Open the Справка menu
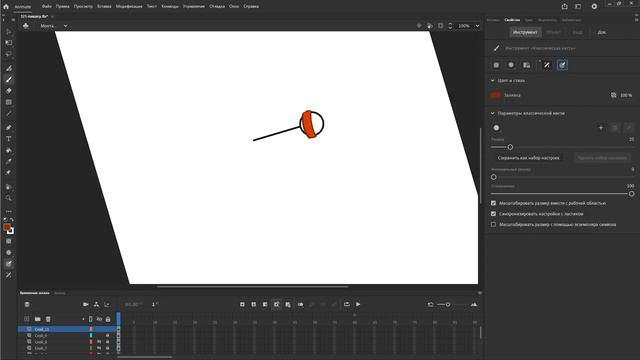The width and height of the screenshot is (640, 360). pyautogui.click(x=251, y=7)
